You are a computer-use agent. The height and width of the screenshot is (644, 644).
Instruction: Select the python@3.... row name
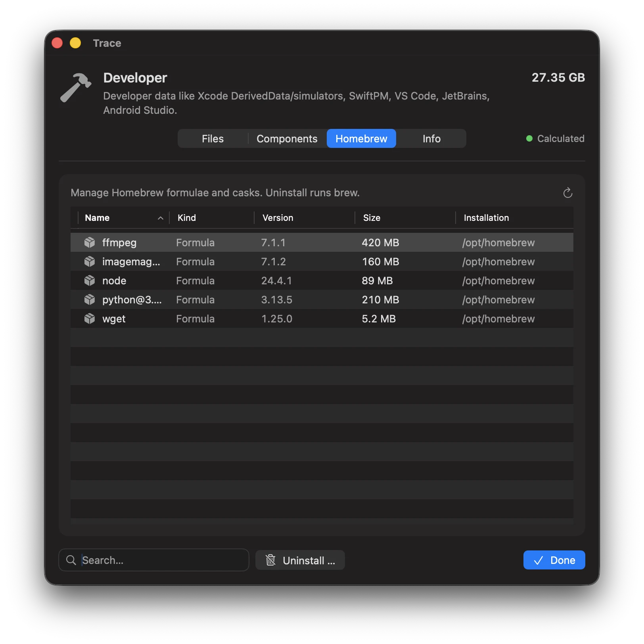(132, 300)
